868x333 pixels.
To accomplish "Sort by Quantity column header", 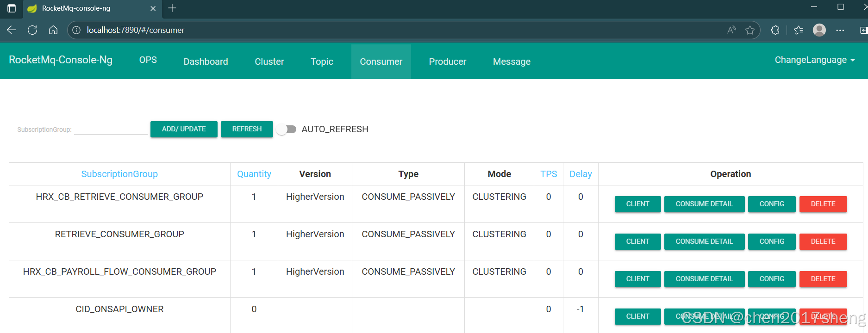I will 254,174.
